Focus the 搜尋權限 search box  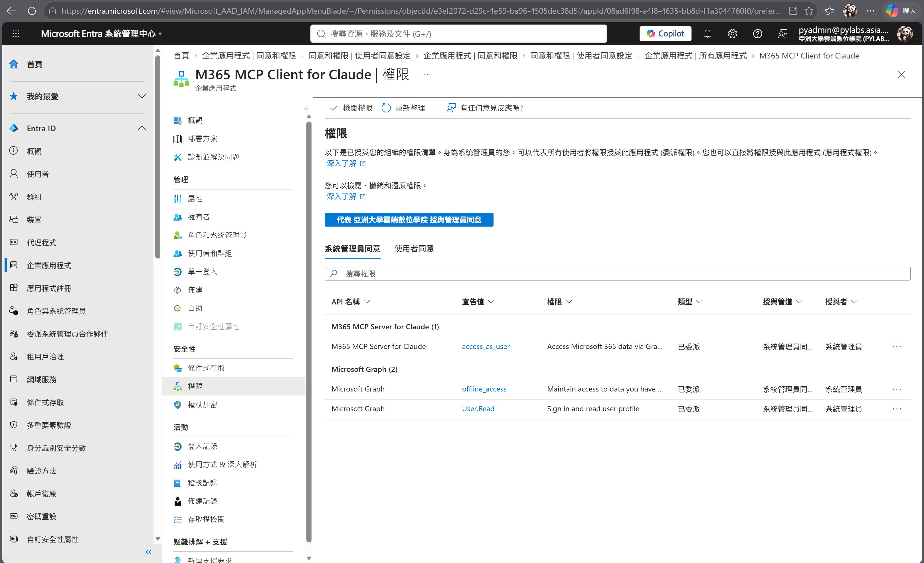tap(617, 273)
